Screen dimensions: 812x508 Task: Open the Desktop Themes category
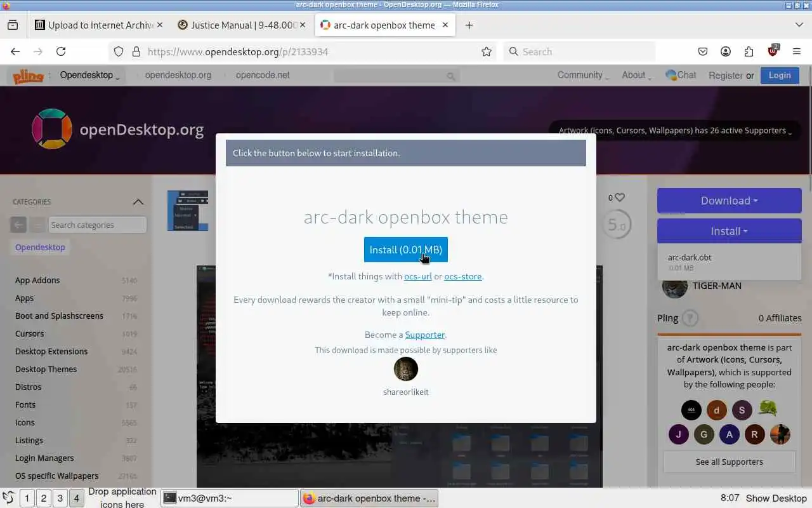[x=46, y=369]
